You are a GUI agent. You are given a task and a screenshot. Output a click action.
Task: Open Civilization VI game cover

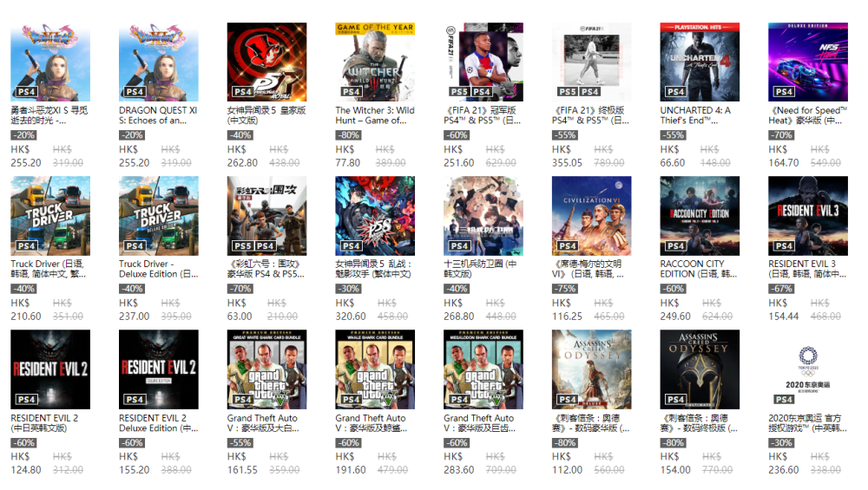(591, 216)
